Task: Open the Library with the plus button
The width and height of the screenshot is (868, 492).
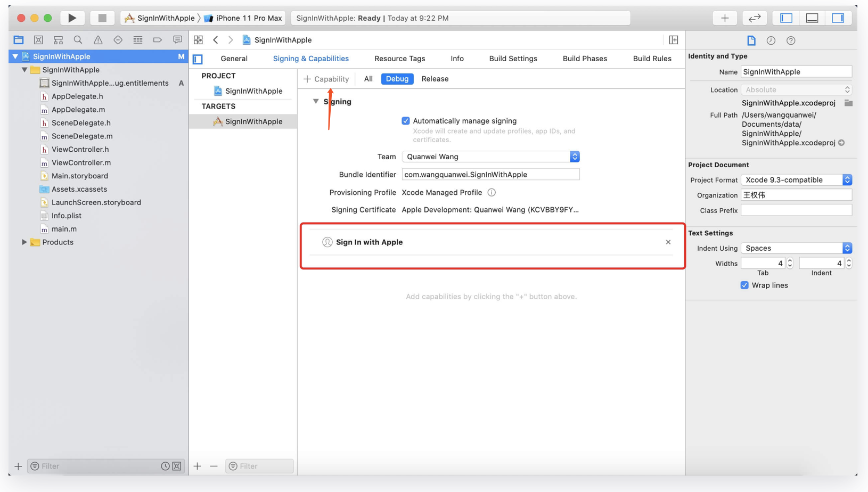Action: 725,18
